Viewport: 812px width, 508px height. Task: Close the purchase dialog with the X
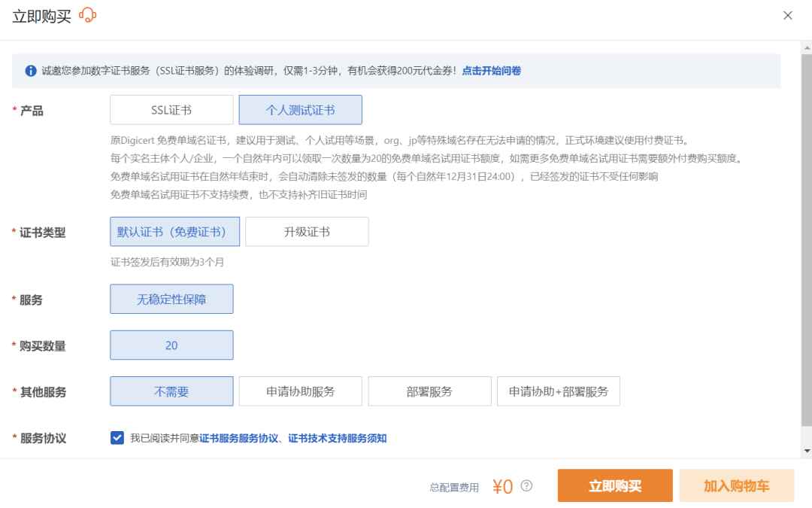click(787, 15)
